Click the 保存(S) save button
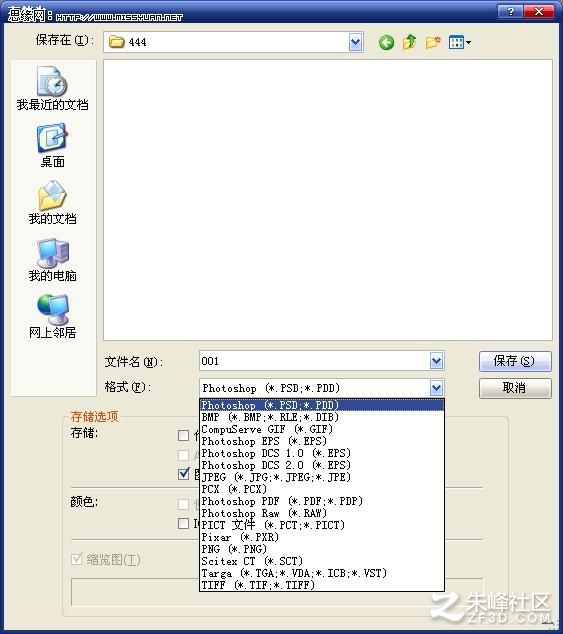Image resolution: width=563 pixels, height=634 pixels. click(x=515, y=361)
